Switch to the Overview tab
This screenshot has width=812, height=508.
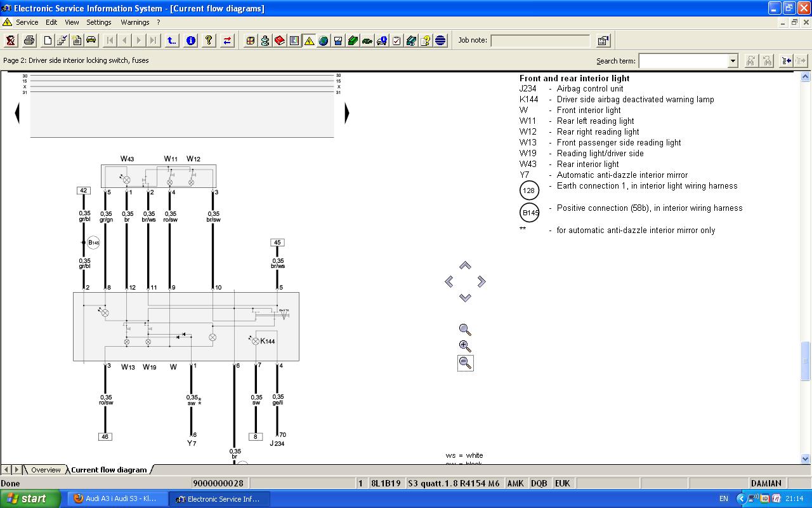(46, 470)
